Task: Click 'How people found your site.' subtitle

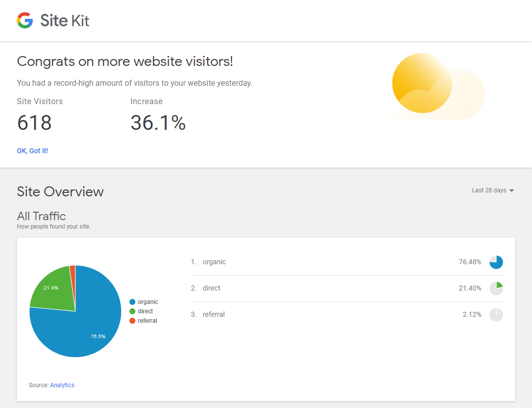Action: [54, 227]
